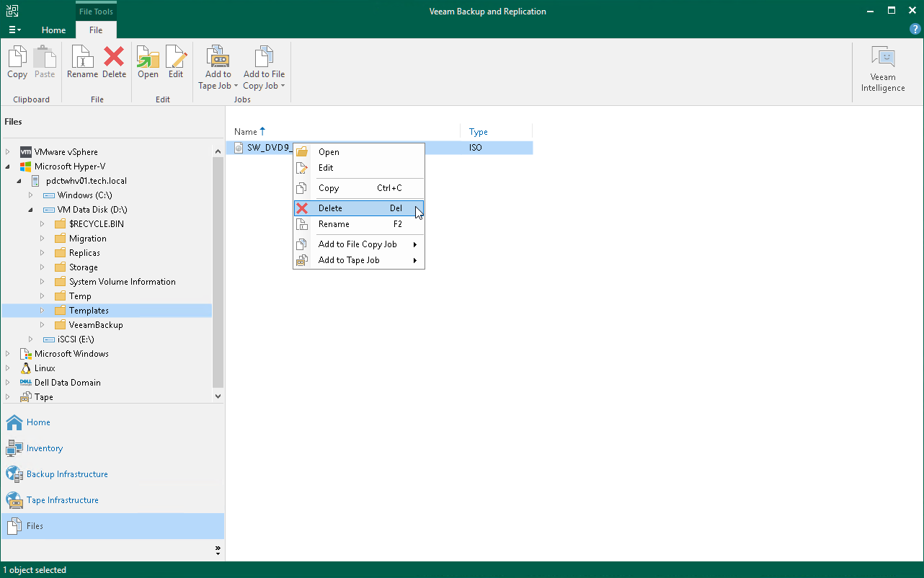Select Dell Data Domain in the tree
Viewport: 924px width, 578px height.
coord(68,383)
